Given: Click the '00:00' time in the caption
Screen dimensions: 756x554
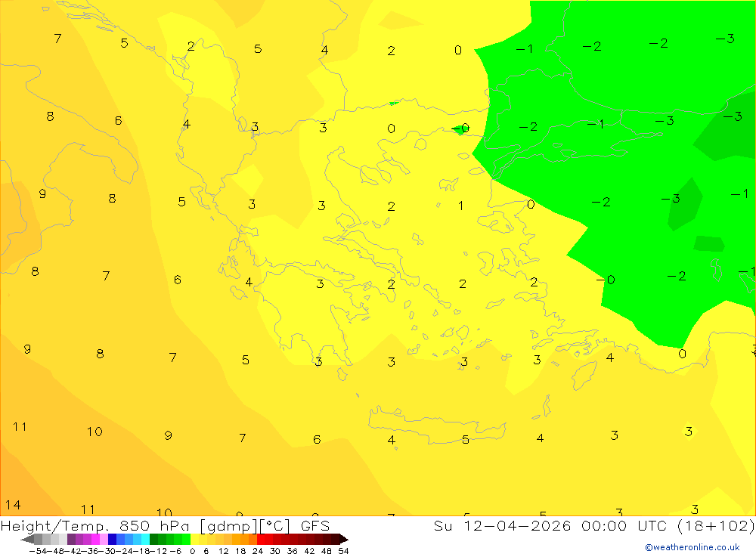Looking at the screenshot, I should click(604, 525).
